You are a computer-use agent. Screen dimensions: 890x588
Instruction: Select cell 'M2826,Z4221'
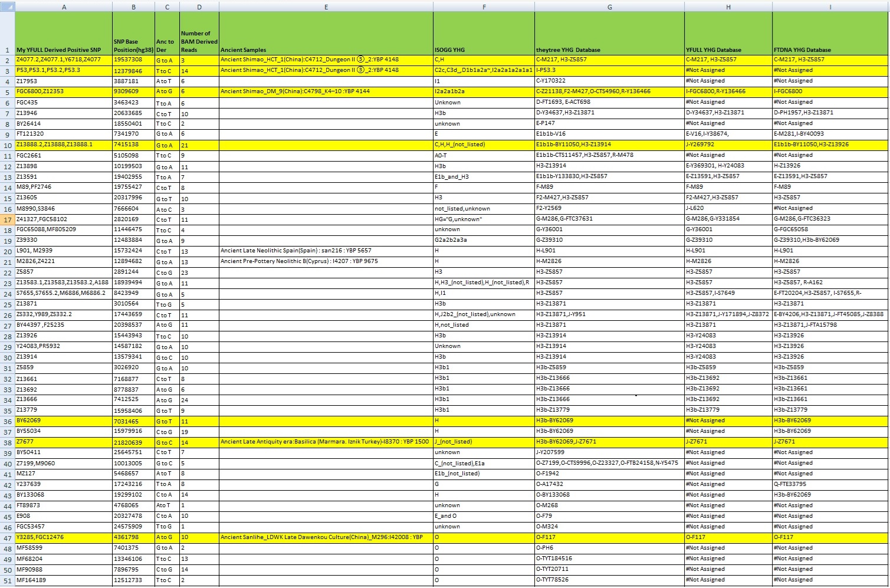click(64, 261)
